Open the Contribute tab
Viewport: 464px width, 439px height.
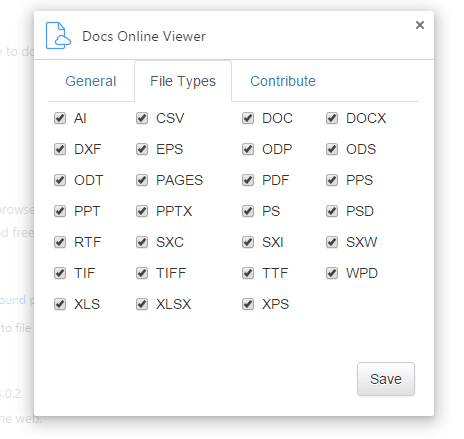pos(283,81)
